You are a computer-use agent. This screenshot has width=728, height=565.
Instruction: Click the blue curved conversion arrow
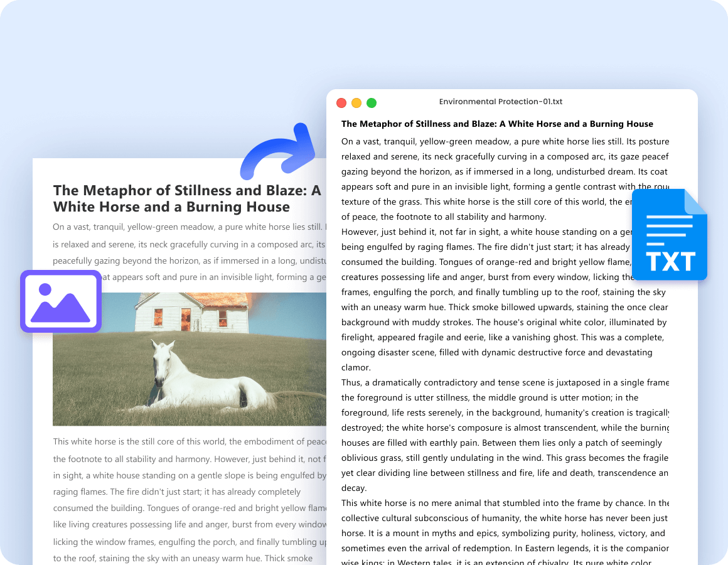coord(279,152)
